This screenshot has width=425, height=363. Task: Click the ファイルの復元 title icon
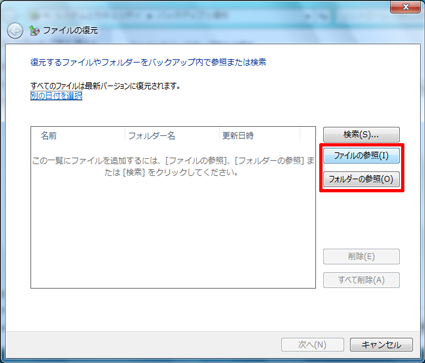click(x=34, y=31)
